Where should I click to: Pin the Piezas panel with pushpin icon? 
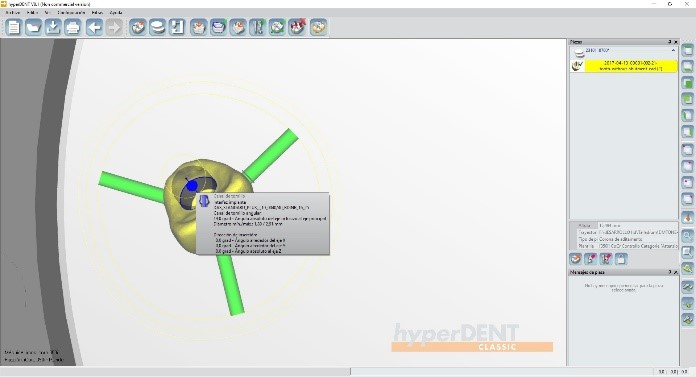[x=670, y=42]
